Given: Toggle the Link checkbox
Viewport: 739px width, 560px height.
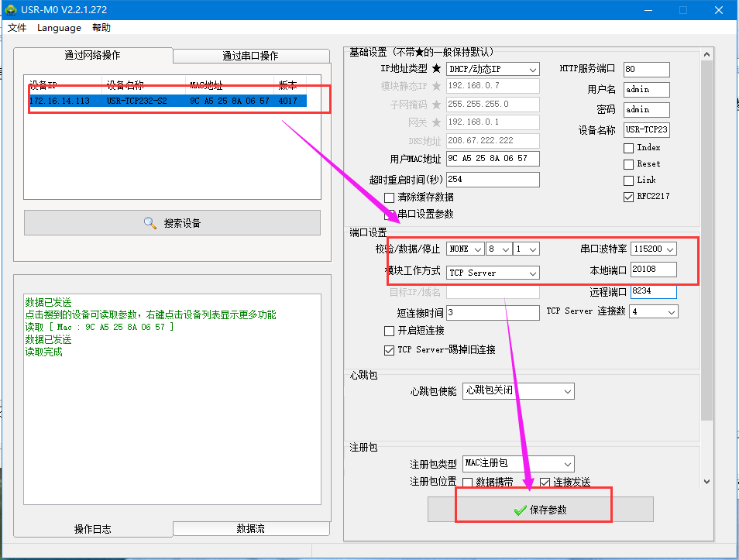Looking at the screenshot, I should [629, 180].
